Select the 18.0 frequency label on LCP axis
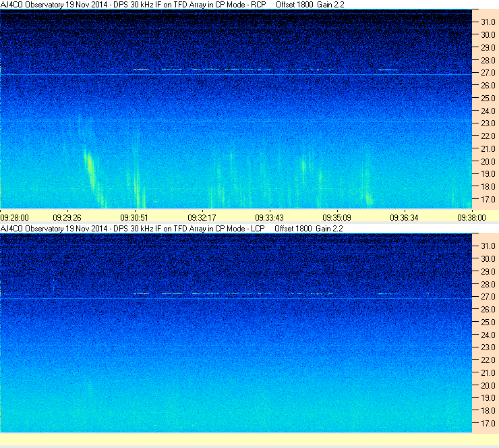The image size is (499, 448). pyautogui.click(x=488, y=411)
